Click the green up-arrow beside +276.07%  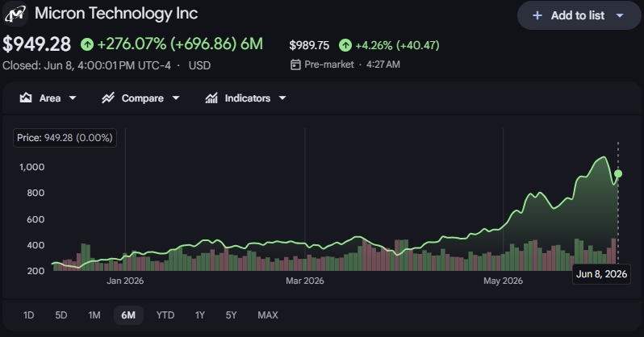pos(87,44)
